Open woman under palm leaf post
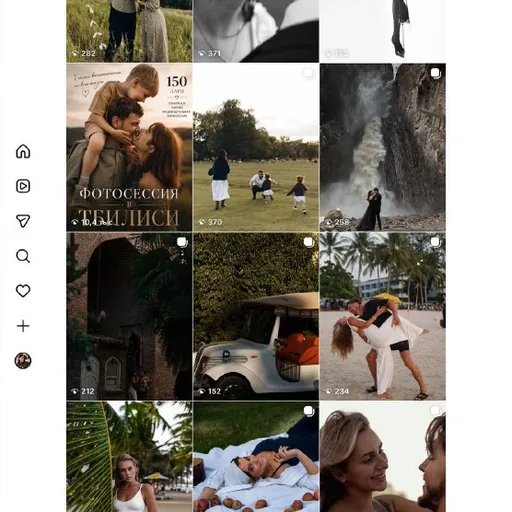 click(x=129, y=457)
